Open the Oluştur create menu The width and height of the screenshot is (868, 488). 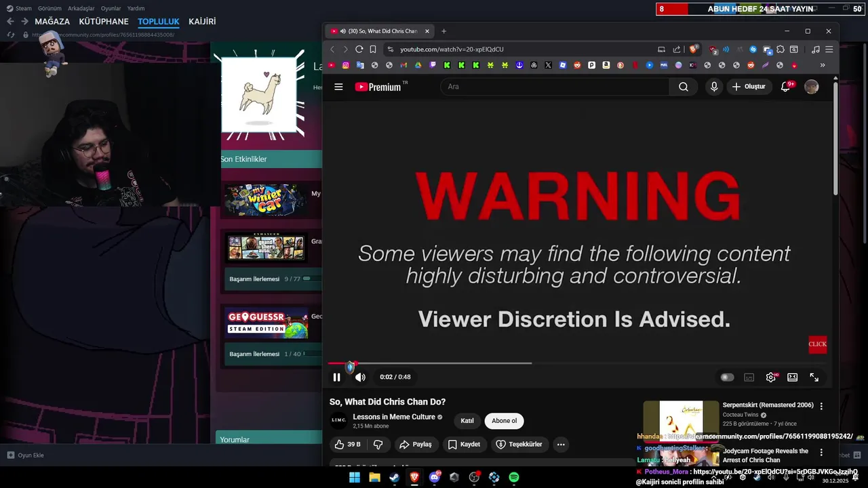[x=749, y=87]
